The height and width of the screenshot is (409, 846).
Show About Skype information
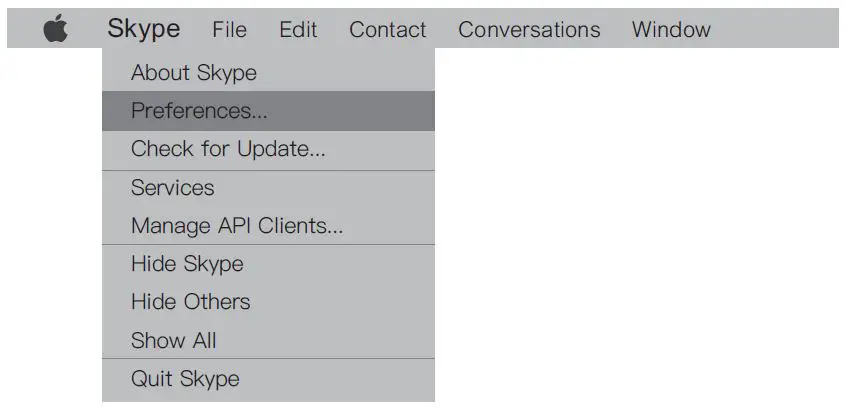point(194,73)
